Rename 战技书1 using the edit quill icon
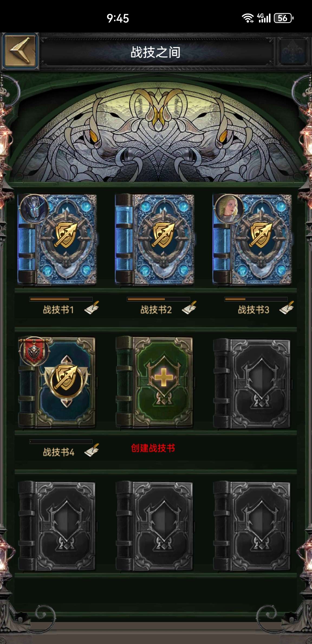Image resolution: width=312 pixels, height=644 pixels. click(92, 308)
